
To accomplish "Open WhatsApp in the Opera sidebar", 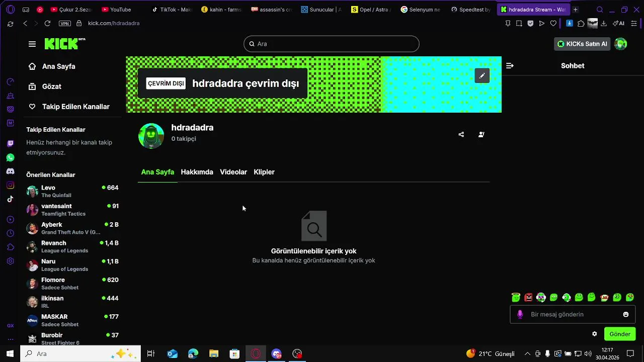I will (10, 158).
